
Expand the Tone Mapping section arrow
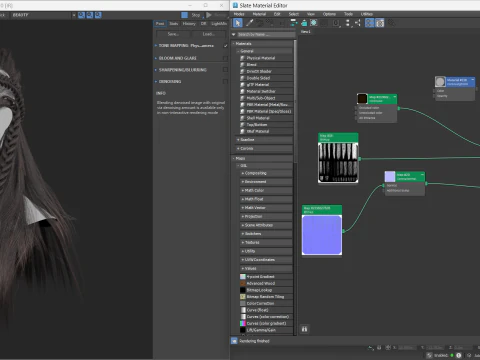[x=156, y=46]
